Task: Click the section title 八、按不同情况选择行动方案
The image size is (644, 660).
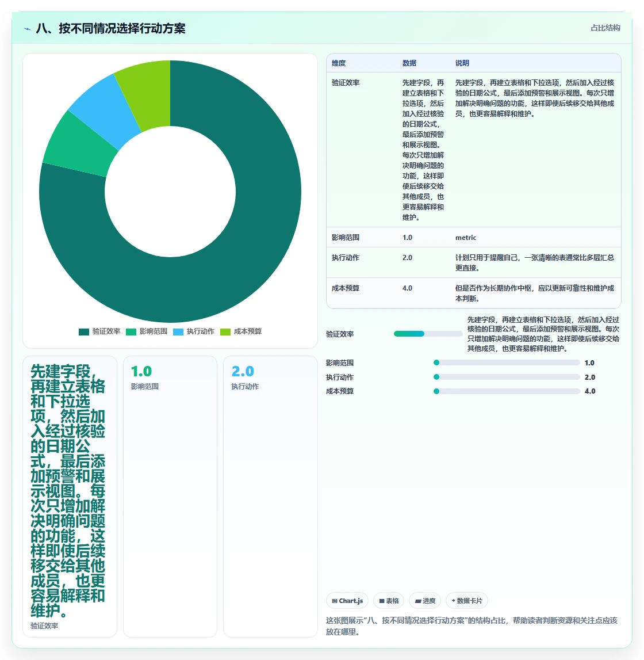Action: [110, 29]
